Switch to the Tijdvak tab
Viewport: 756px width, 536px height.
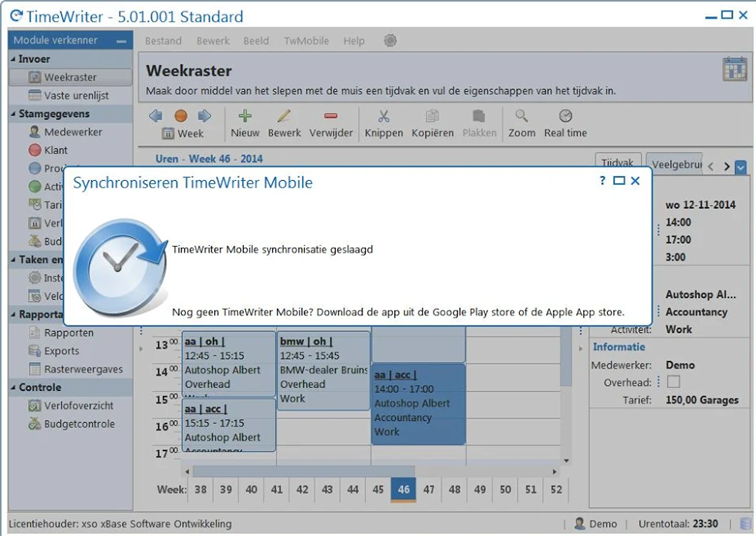click(618, 162)
